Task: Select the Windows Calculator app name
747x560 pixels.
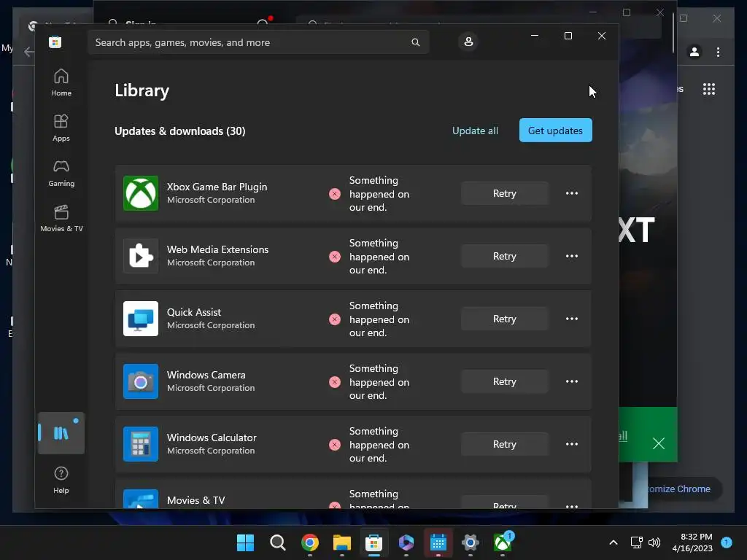Action: pyautogui.click(x=212, y=437)
